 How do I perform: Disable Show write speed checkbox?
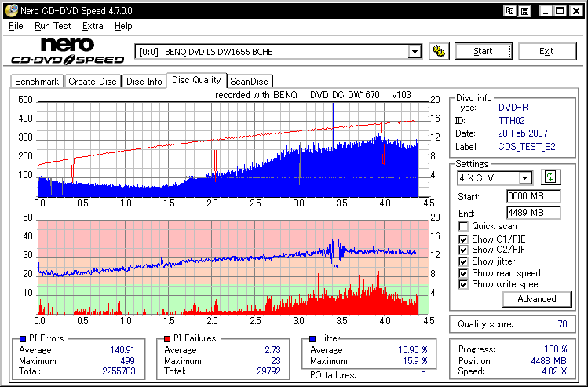pyautogui.click(x=463, y=284)
